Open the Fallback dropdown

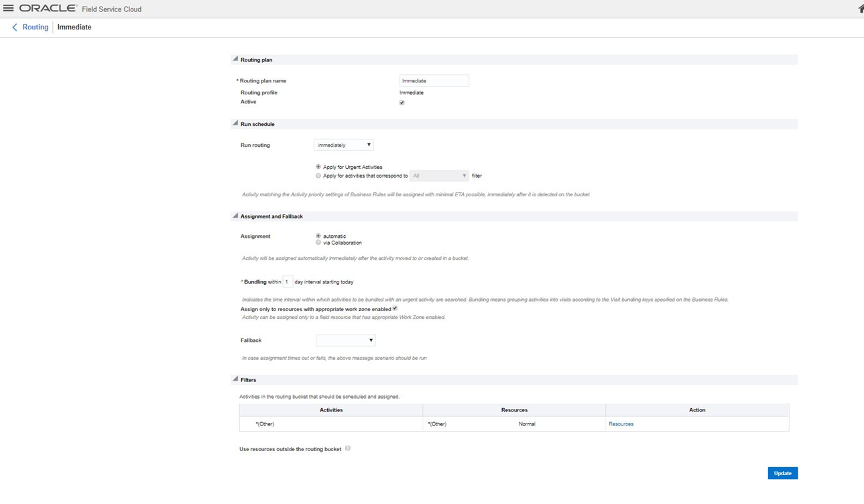coord(345,340)
